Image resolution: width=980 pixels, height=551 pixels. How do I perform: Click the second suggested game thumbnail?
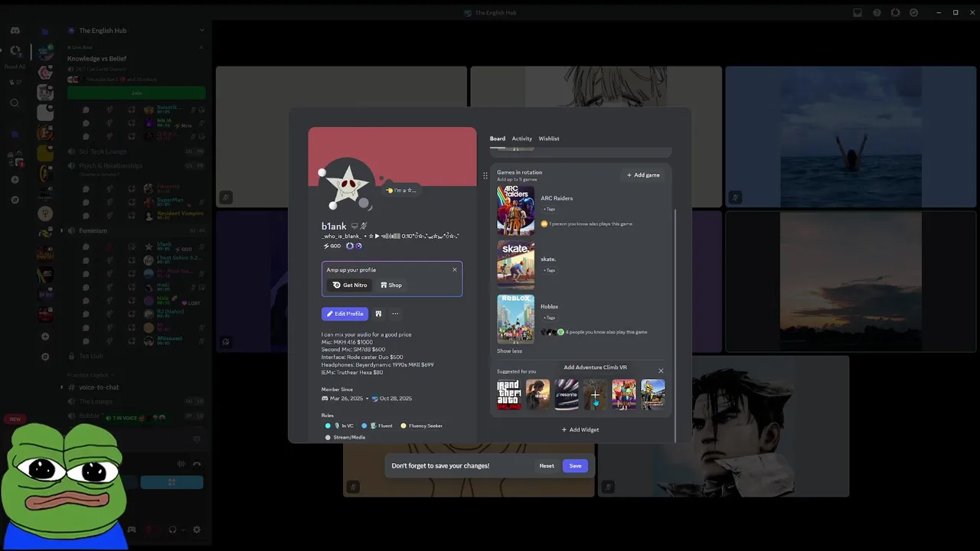[x=537, y=395]
